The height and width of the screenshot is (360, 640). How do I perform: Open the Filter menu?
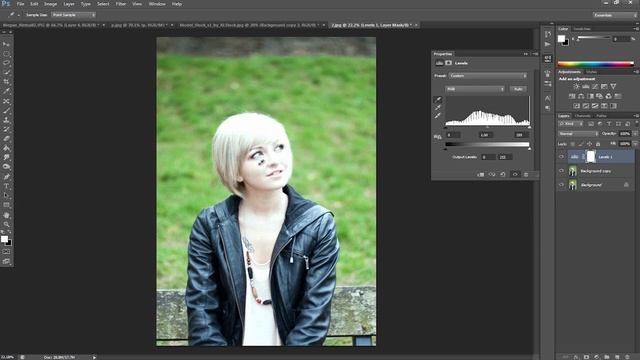pyautogui.click(x=121, y=4)
